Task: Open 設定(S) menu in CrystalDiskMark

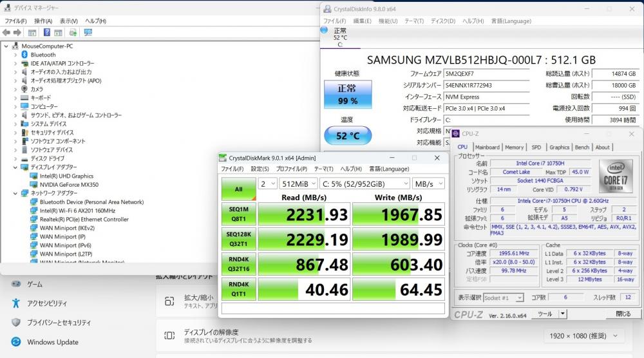Action: 260,169
